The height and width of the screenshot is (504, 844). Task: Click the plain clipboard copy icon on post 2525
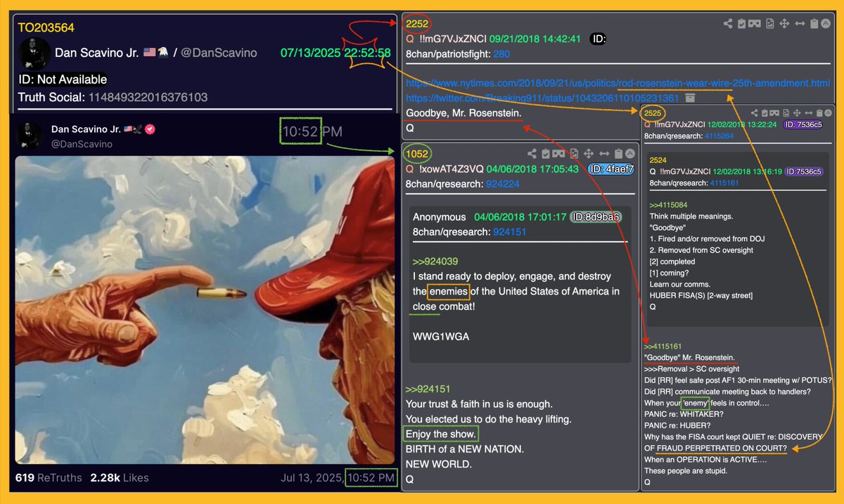819,113
